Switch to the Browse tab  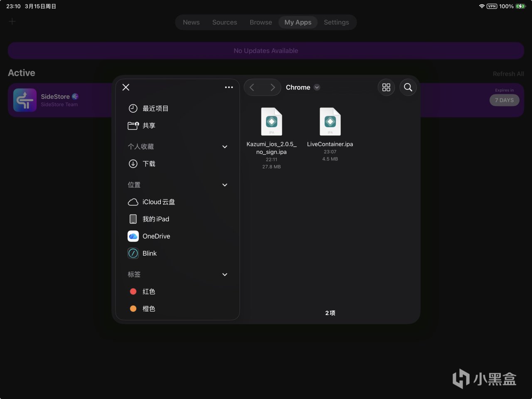(261, 22)
